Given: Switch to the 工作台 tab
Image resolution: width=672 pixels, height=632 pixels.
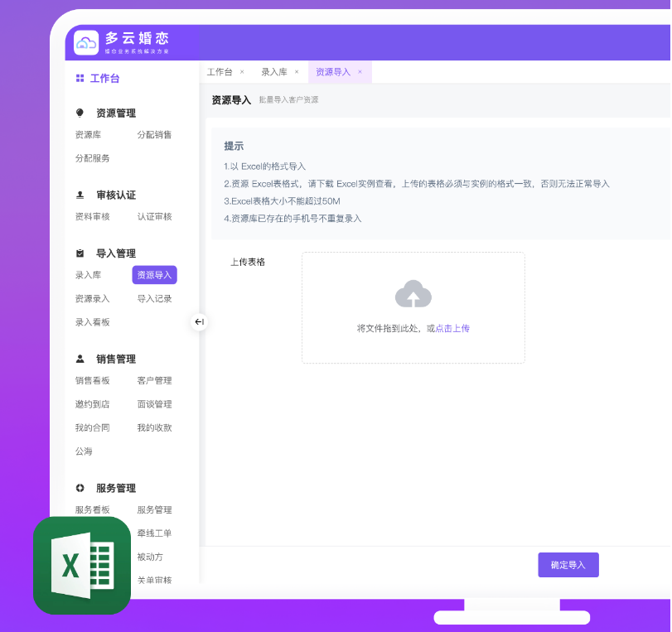Looking at the screenshot, I should 220,72.
